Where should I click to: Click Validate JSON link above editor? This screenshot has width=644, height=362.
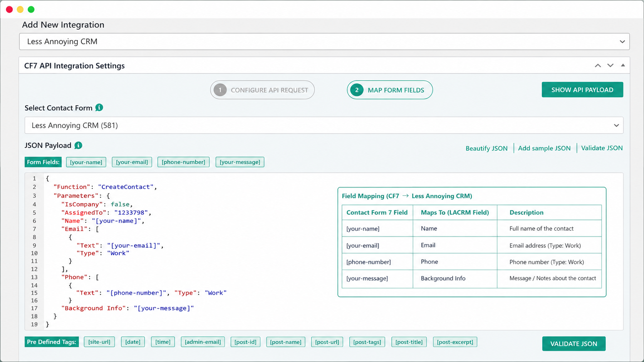tap(602, 148)
